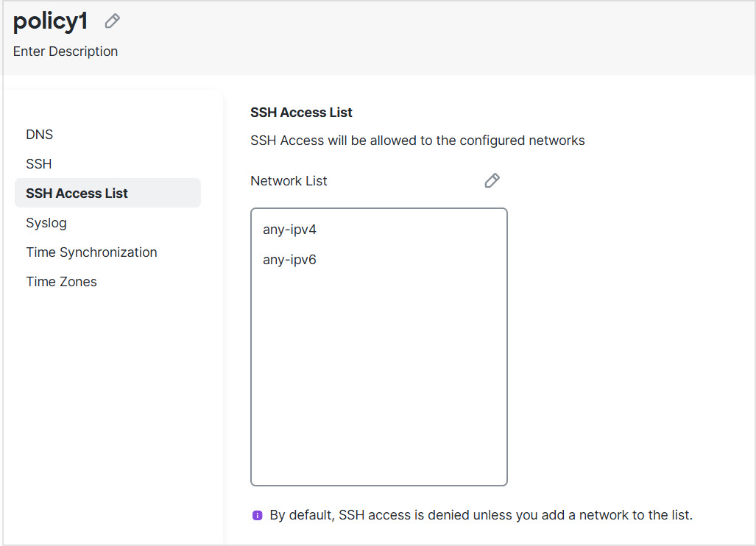Open the DNS settings section
756x546 pixels.
coord(39,134)
